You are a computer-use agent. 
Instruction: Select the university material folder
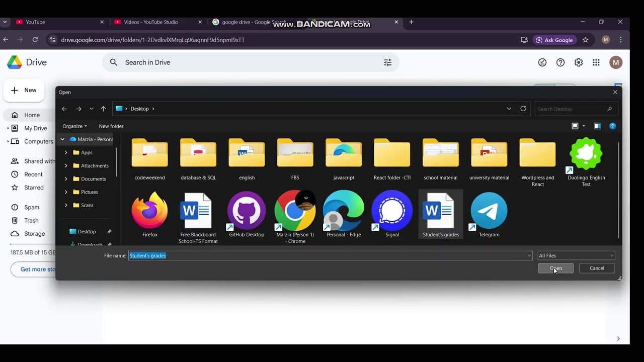[489, 159]
